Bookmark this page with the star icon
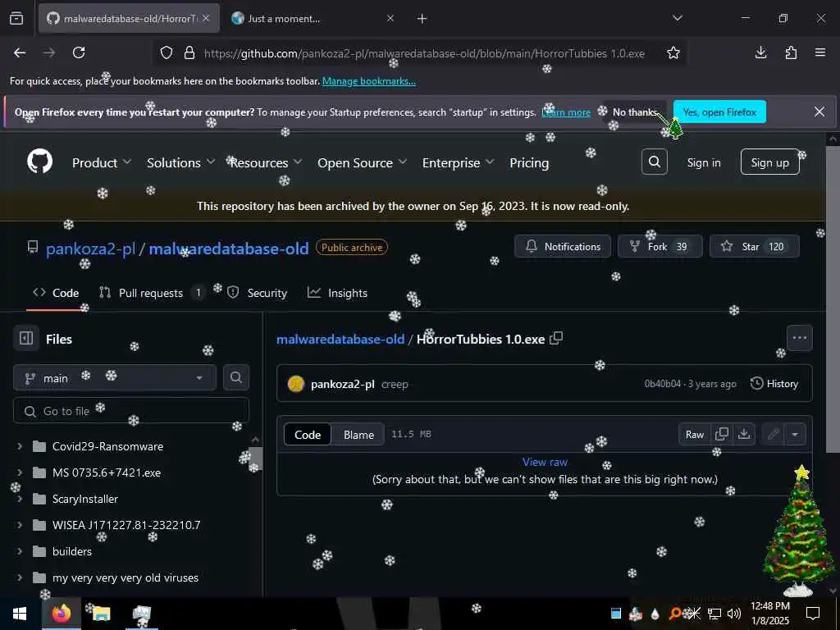 pos(673,52)
